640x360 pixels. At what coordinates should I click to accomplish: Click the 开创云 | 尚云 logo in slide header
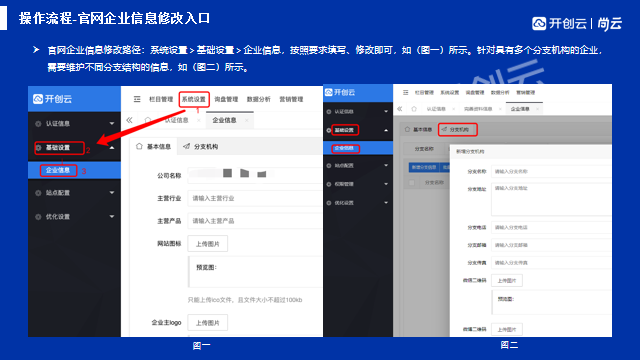tap(577, 23)
